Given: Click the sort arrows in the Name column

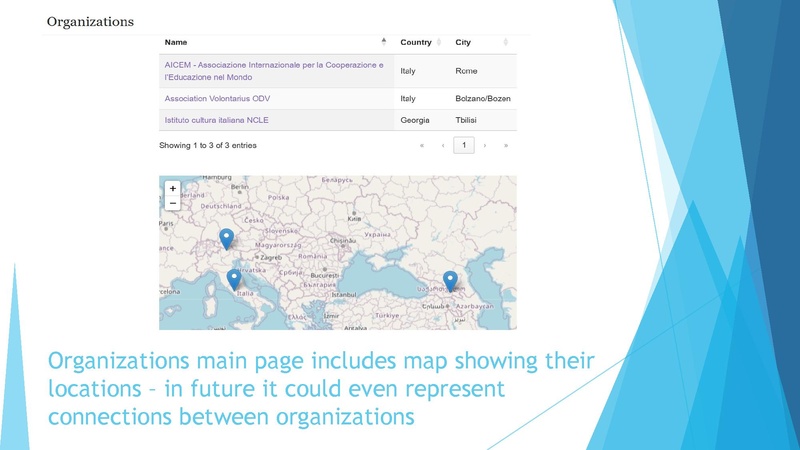Looking at the screenshot, I should pyautogui.click(x=384, y=42).
